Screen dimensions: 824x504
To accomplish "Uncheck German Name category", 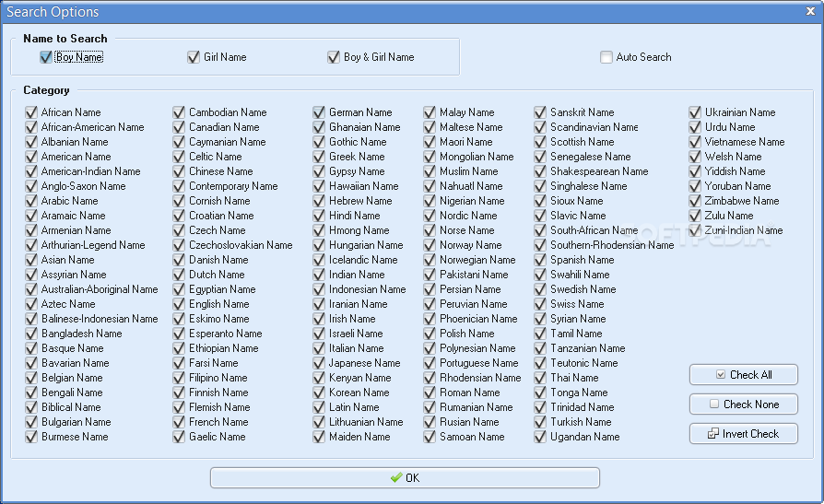I will coord(319,112).
